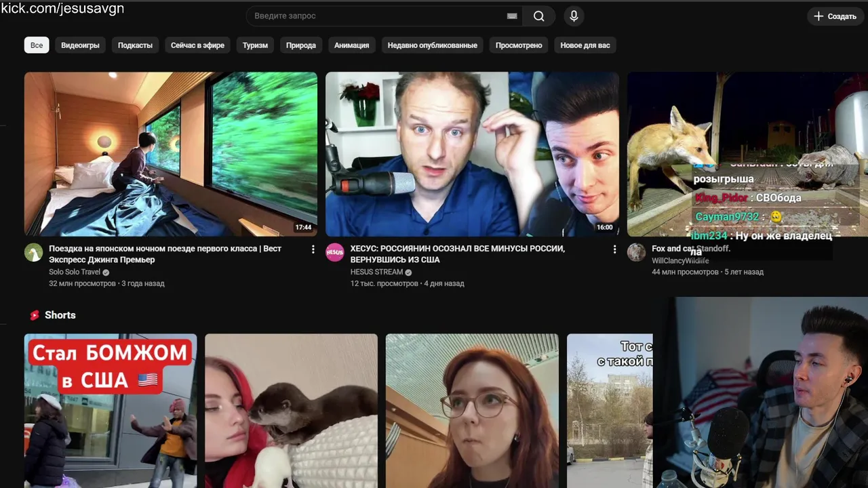Screen dimensions: 868x488
Task: Select the Новое для вас chip
Action: tap(585, 45)
